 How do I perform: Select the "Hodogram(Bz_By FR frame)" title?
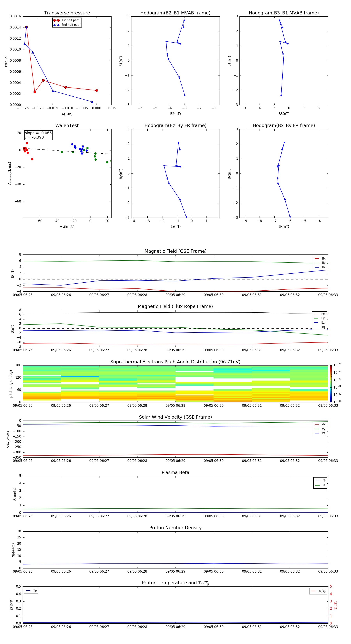coord(175,125)
